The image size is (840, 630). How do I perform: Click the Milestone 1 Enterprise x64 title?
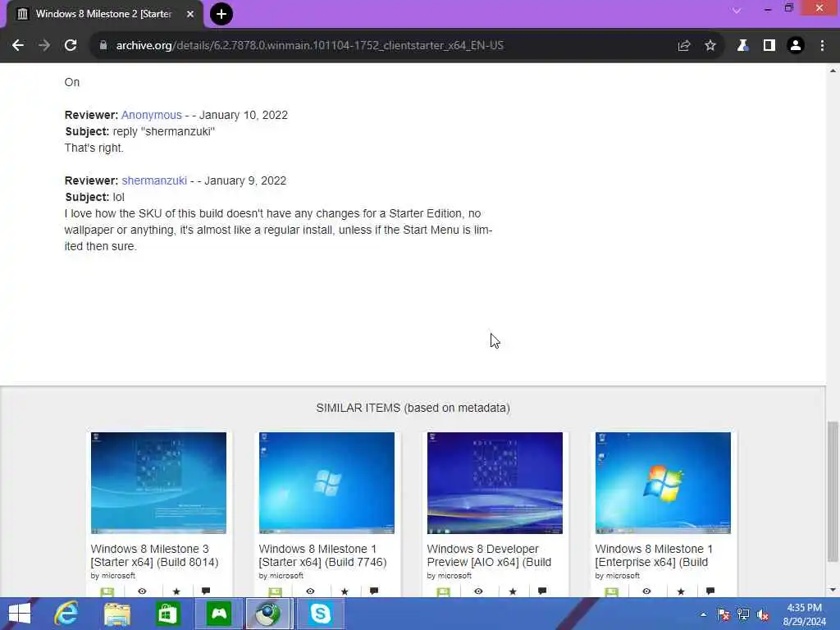(654, 555)
